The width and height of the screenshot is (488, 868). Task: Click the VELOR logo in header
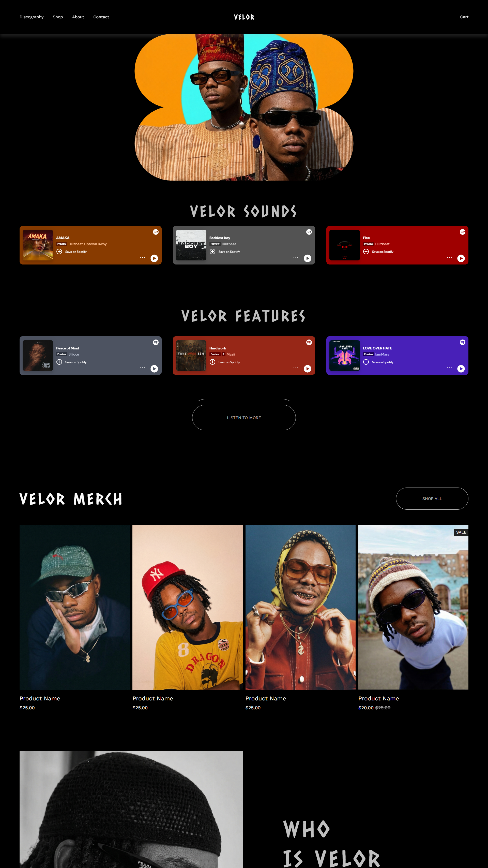pyautogui.click(x=244, y=17)
